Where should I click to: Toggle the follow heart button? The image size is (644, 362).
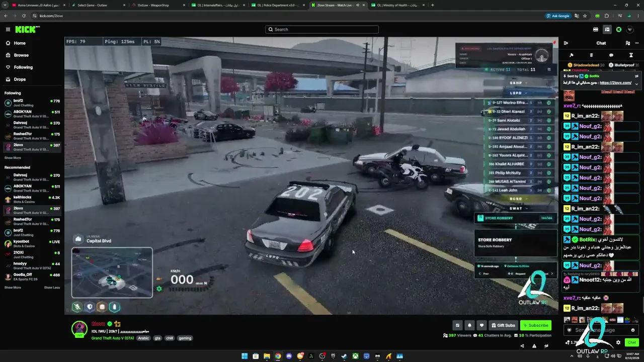481,325
